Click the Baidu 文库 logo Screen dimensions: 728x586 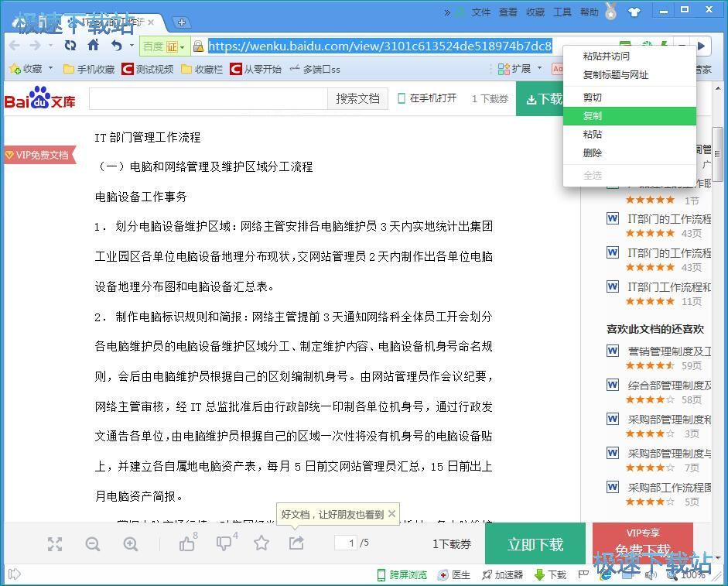coord(40,98)
